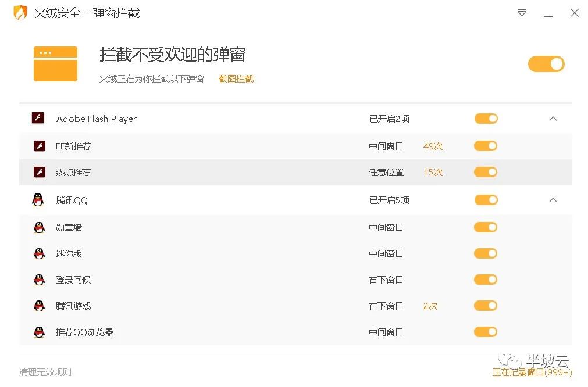
Task: Click the Adobe Flash Player app icon
Action: point(38,119)
